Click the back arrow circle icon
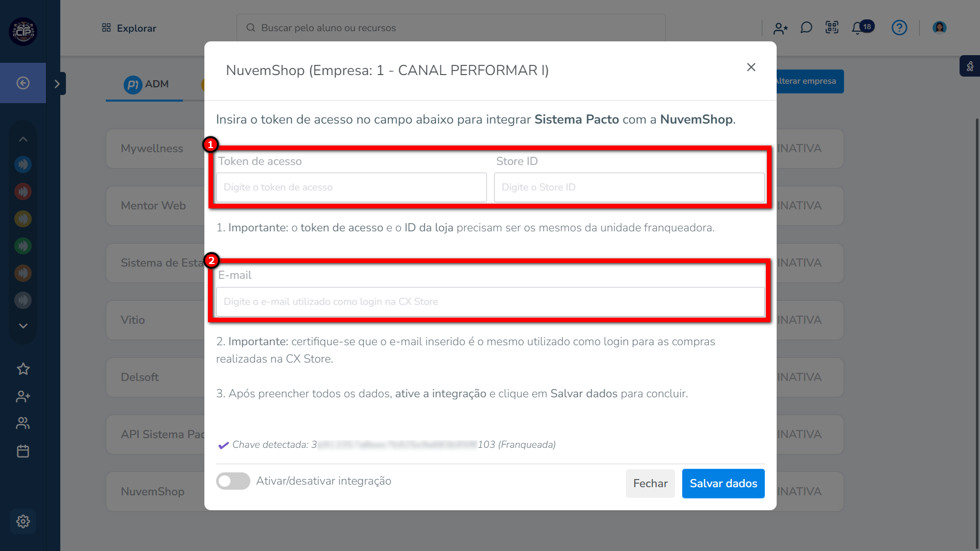Screen dimensions: 980x551 click(x=23, y=83)
